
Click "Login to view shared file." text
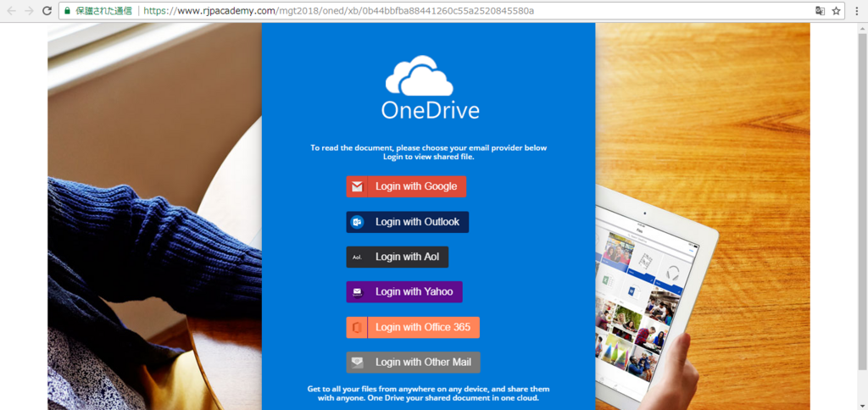(428, 157)
